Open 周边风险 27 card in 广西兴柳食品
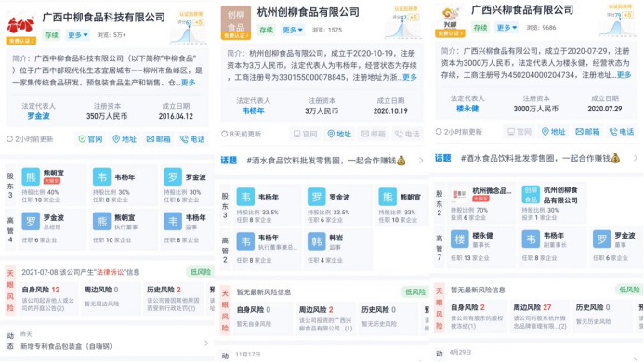The height and width of the screenshot is (362, 644). 539,317
